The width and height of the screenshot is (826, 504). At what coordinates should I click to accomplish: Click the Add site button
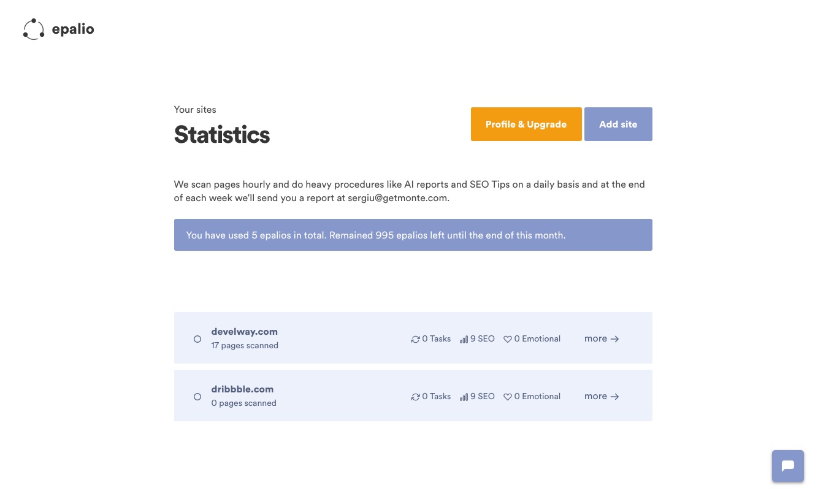coord(618,124)
